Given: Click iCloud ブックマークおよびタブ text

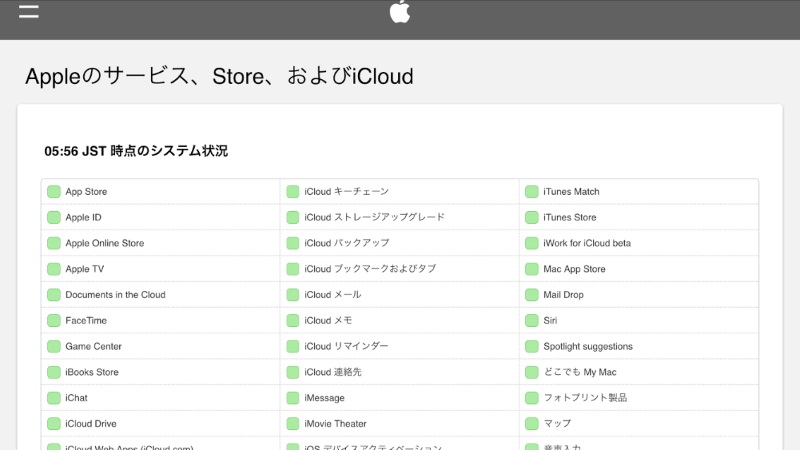Looking at the screenshot, I should (x=370, y=269).
